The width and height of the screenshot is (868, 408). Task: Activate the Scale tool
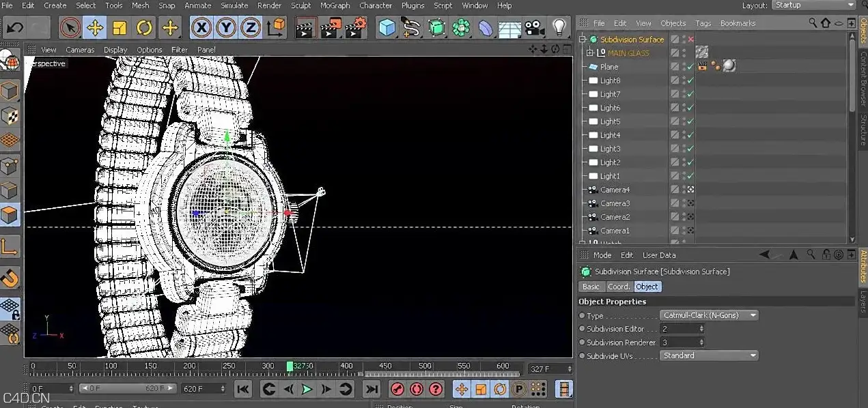120,28
